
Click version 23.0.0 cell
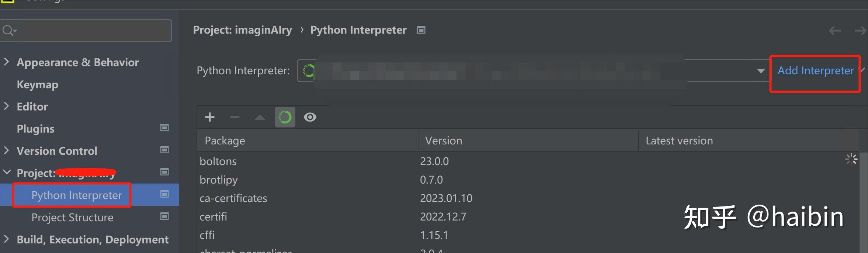[x=434, y=161]
